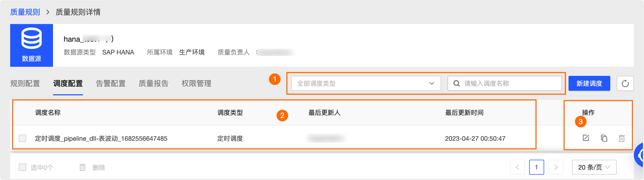Open the 全部调度类型 dropdown
The height and width of the screenshot is (180, 644).
point(366,84)
